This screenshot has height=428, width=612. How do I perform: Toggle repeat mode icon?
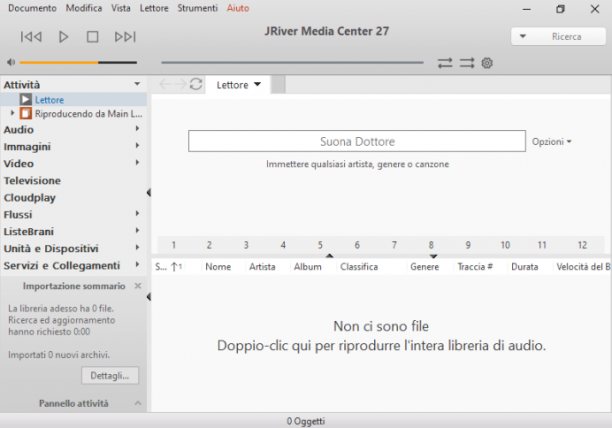[445, 63]
